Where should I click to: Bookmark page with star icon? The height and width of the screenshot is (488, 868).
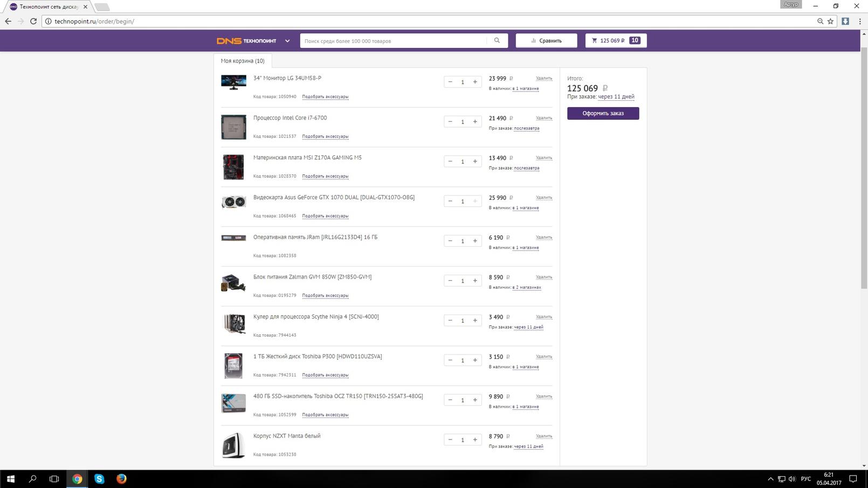(x=830, y=21)
